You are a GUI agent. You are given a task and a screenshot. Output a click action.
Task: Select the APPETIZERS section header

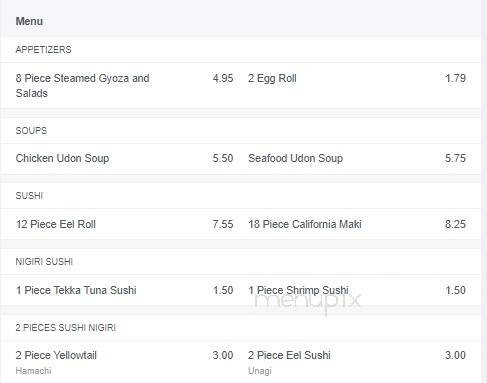point(43,50)
